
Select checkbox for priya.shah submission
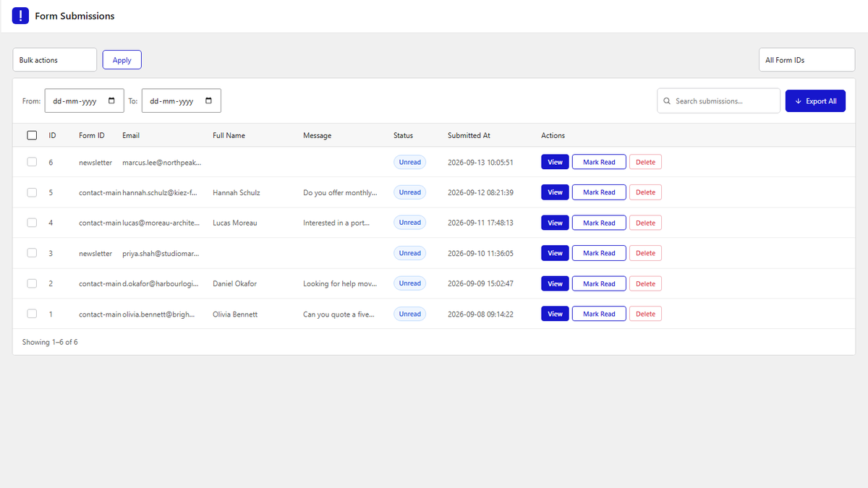click(x=32, y=253)
